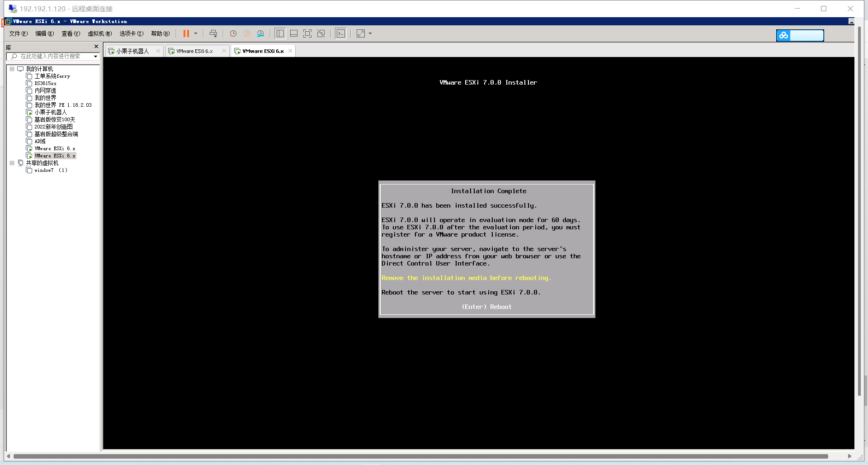The height and width of the screenshot is (465, 868).
Task: Minimize the VMware Workstation inner window
Action: coord(851,22)
